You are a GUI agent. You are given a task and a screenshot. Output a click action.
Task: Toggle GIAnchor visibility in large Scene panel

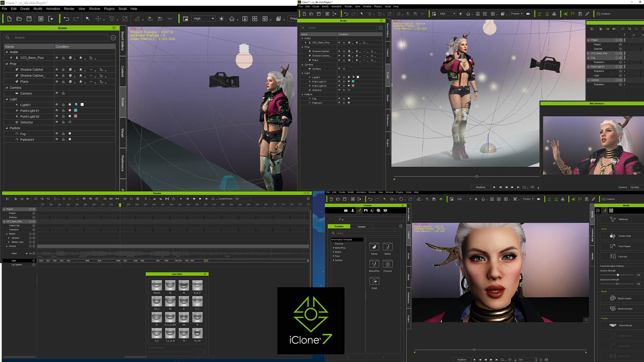(57, 122)
